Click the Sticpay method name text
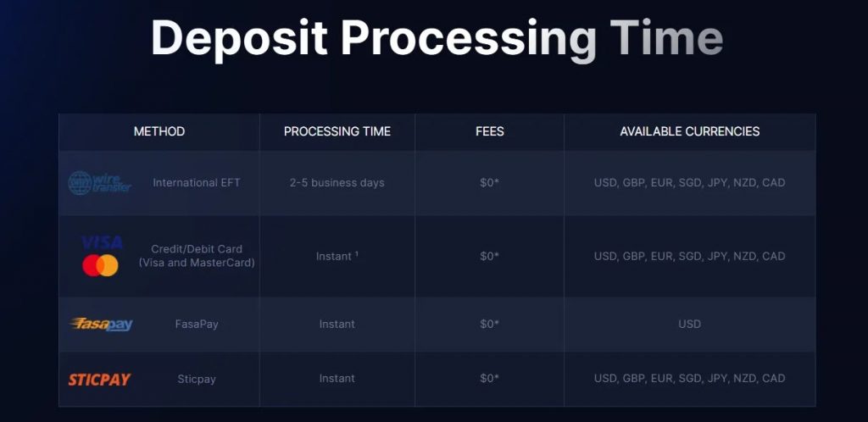Viewport: 868px width, 422px height. click(197, 380)
